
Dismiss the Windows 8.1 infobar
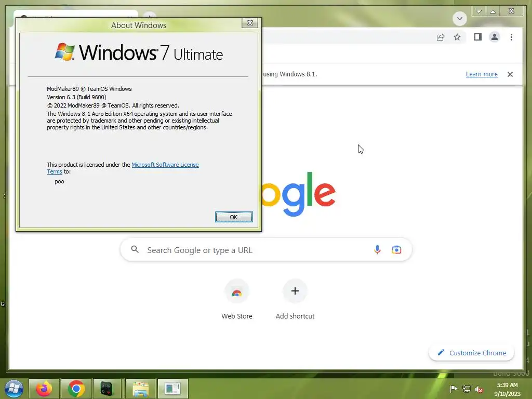(510, 74)
